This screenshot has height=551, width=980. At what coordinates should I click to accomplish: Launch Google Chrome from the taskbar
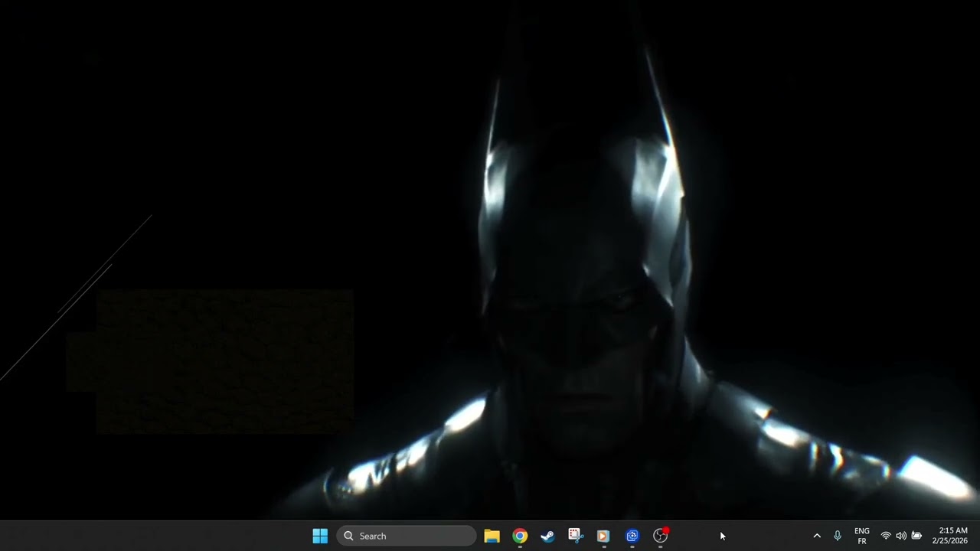[520, 536]
